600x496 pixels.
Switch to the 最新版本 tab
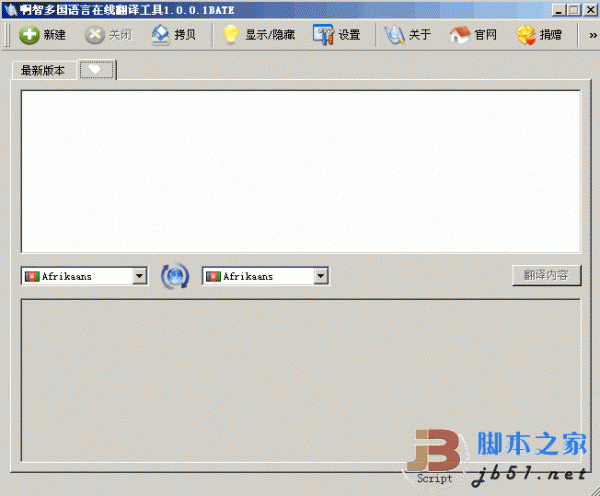(x=43, y=70)
